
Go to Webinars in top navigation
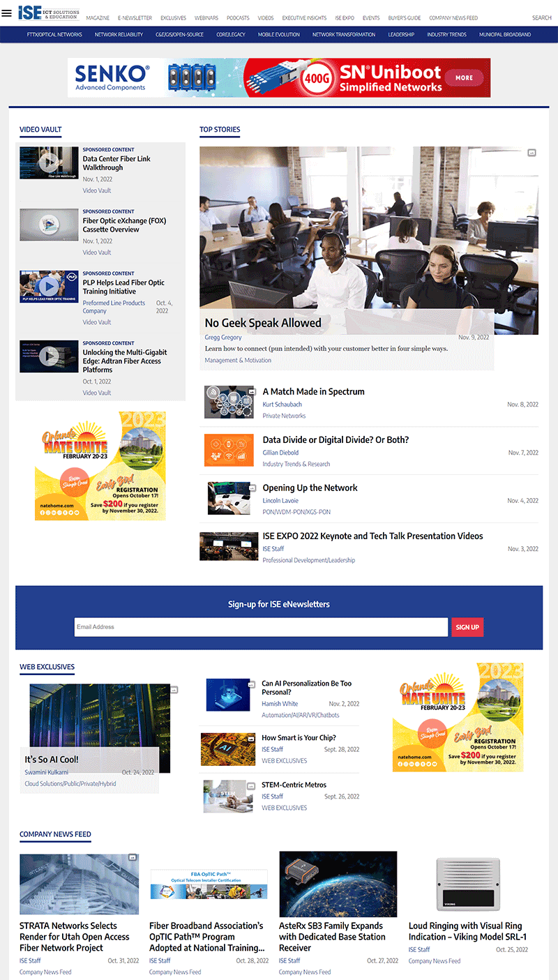click(x=206, y=17)
